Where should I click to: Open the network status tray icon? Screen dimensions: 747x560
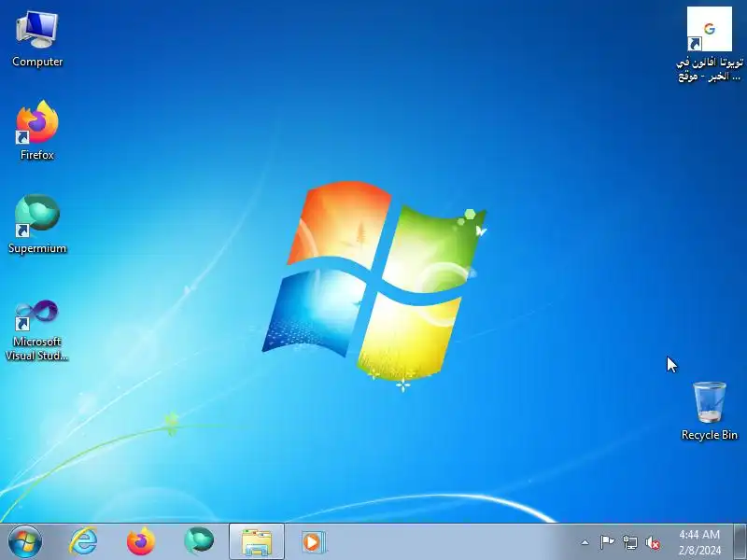coord(629,542)
